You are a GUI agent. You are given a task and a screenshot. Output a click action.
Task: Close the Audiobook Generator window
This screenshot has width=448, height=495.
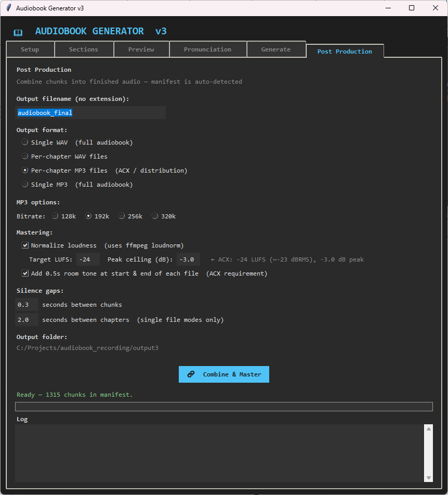click(436, 8)
